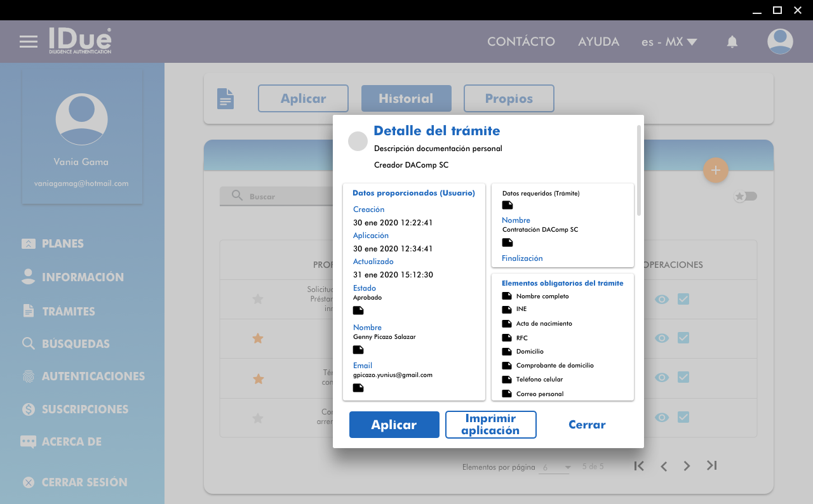Screen dimensions: 813x504
Task: Click Imprimir aplicación button
Action: (490, 425)
